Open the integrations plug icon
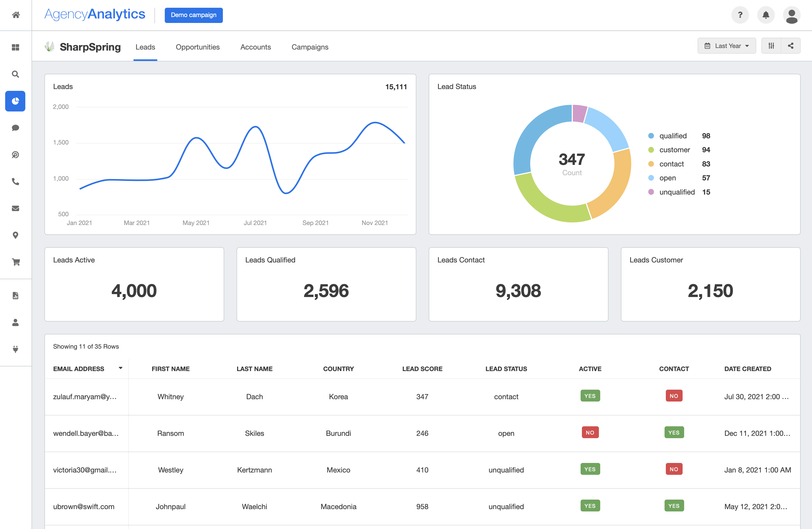 pyautogui.click(x=15, y=349)
